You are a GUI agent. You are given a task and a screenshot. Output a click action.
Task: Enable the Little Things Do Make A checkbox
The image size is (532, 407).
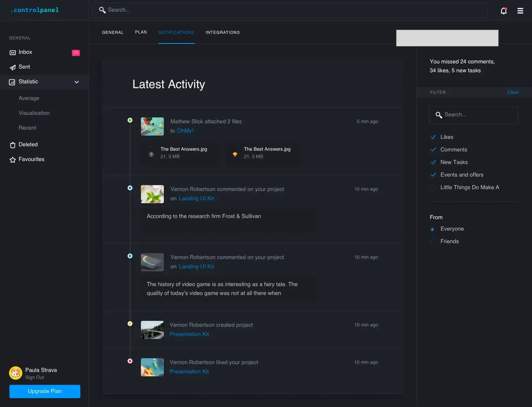(x=432, y=188)
